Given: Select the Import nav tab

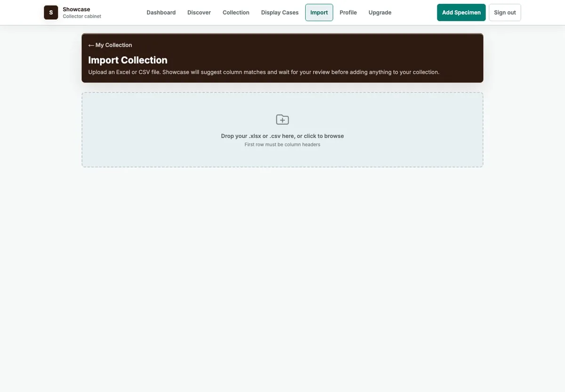Looking at the screenshot, I should tap(319, 13).
